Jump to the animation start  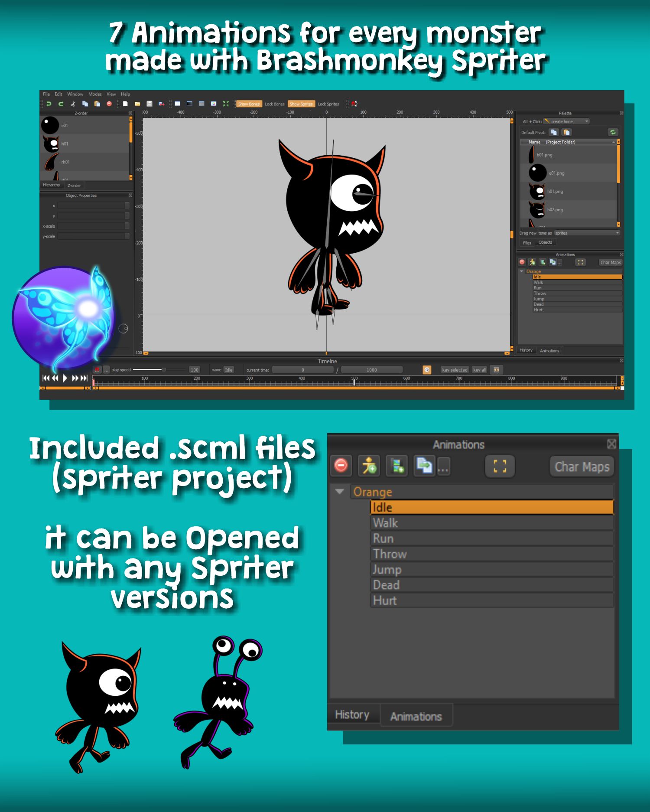coord(45,378)
